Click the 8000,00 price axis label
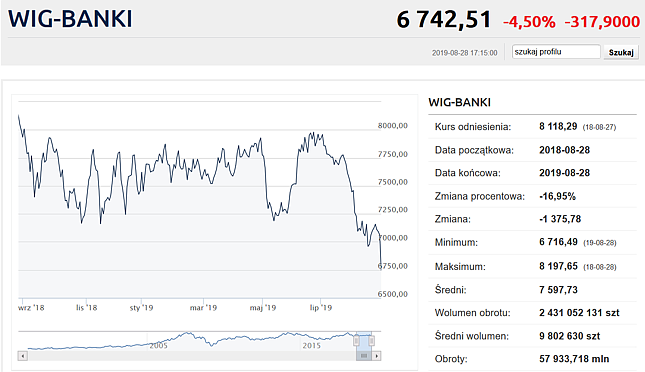 pyautogui.click(x=393, y=126)
